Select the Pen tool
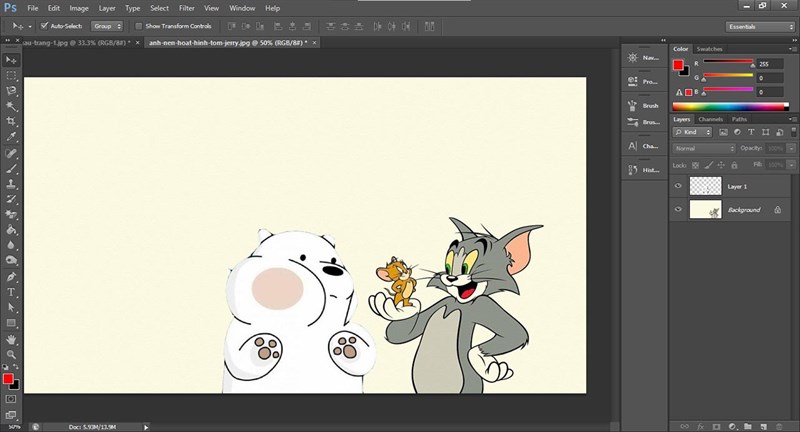Viewport: 800px width, 432px height. click(x=11, y=277)
